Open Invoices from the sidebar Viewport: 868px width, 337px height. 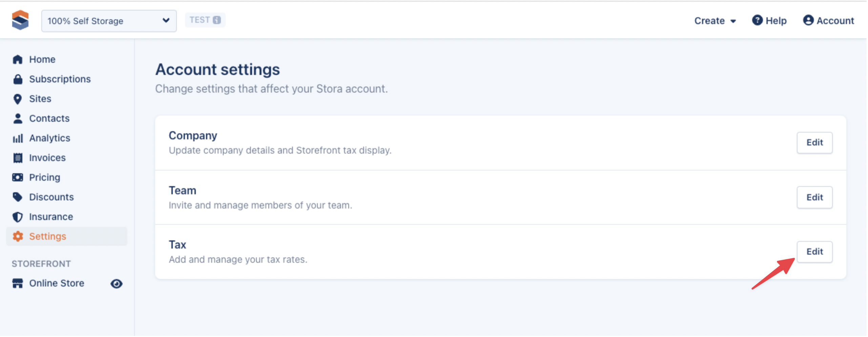point(47,158)
